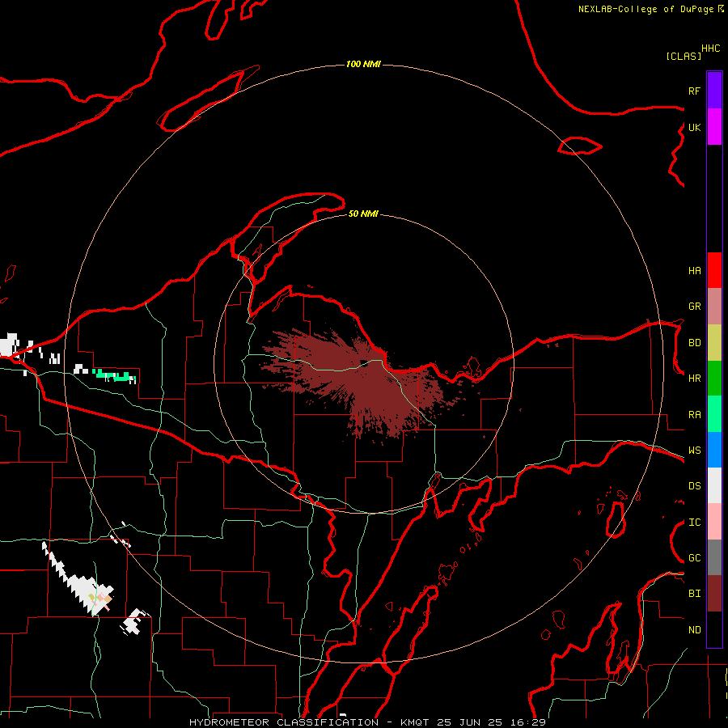Click the DS white legend swatch
Viewport: 728px width, 728px height.
point(714,485)
